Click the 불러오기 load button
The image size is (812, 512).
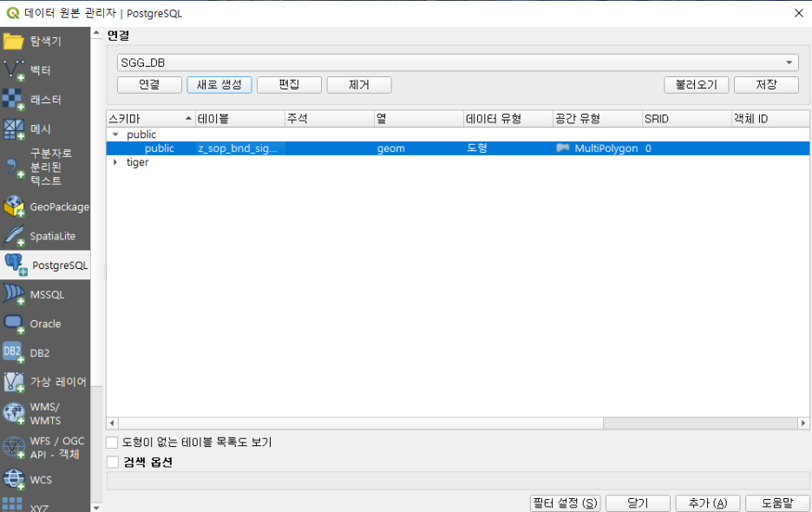coord(696,84)
